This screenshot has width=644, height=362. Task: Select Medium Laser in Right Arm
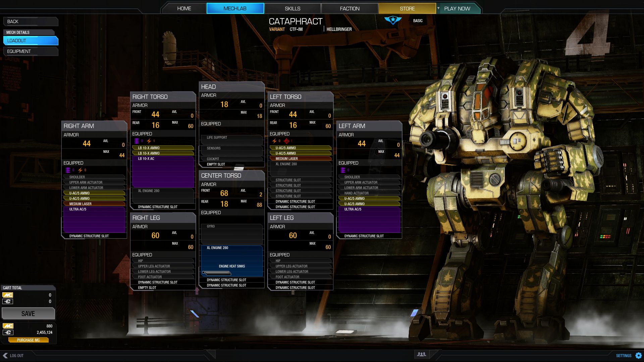tap(94, 204)
